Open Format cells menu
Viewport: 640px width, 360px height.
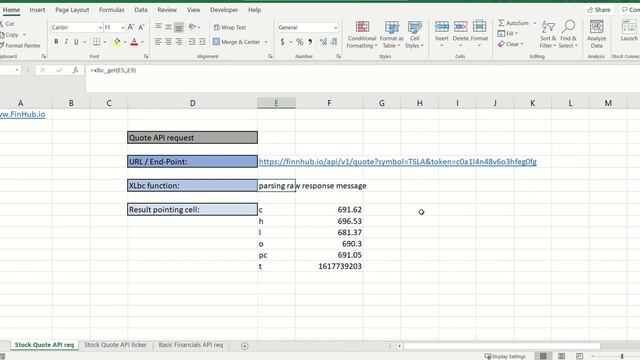(479, 33)
